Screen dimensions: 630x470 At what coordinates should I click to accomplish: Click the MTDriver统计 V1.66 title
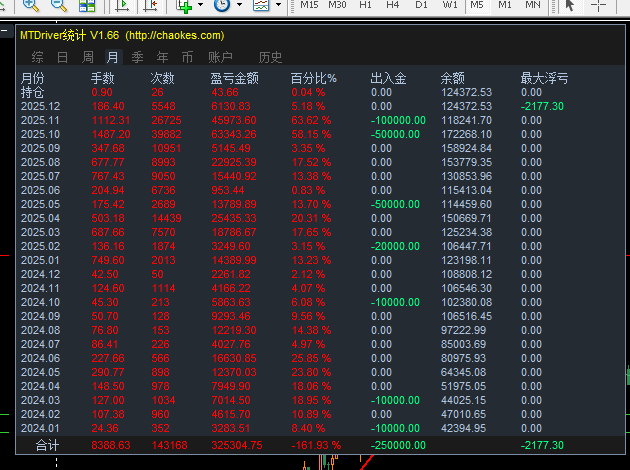(70, 35)
